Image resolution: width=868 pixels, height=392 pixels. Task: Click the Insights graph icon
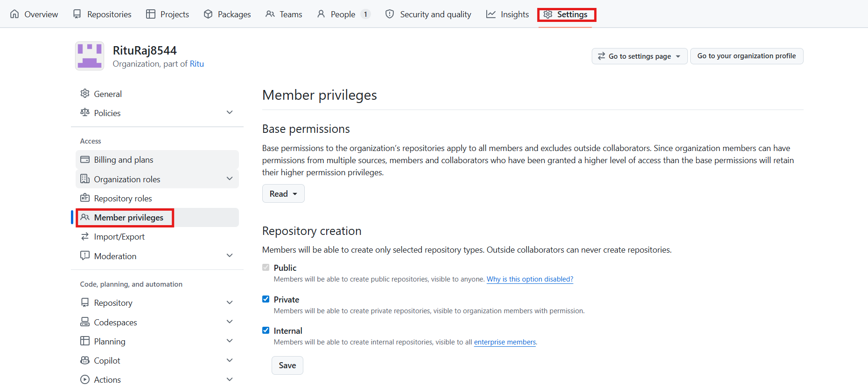coord(491,14)
